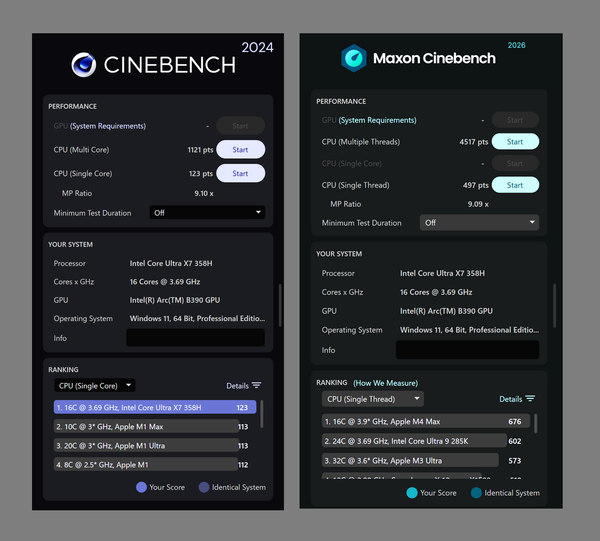Screen dimensions: 600x541
Task: Open Details filter icon in Cinebench 2024 ranking
Action: [256, 385]
